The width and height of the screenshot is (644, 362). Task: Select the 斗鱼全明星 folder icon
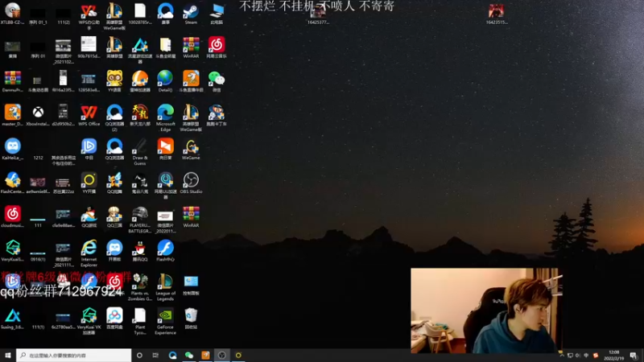tap(166, 47)
